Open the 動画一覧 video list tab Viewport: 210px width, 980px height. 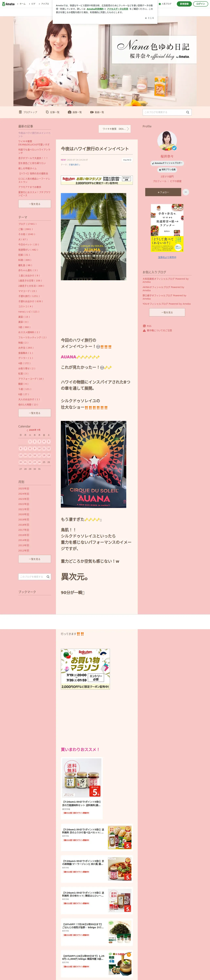[x=97, y=112]
